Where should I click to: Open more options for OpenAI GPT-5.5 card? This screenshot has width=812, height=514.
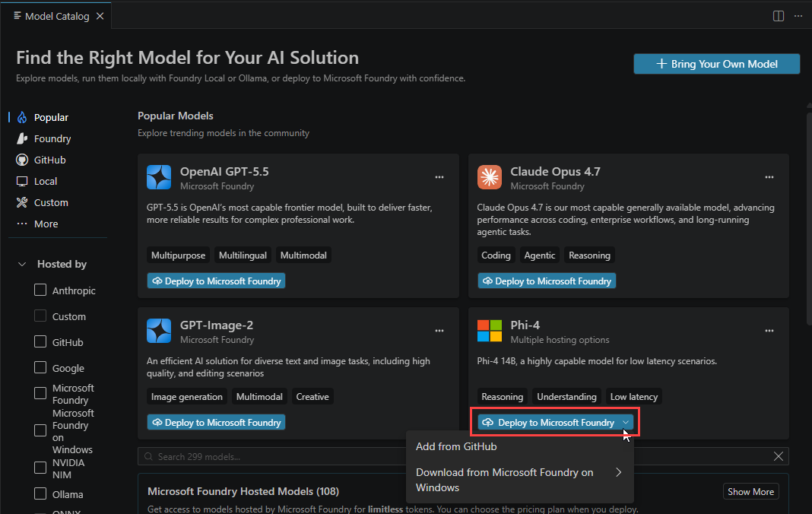coord(439,177)
